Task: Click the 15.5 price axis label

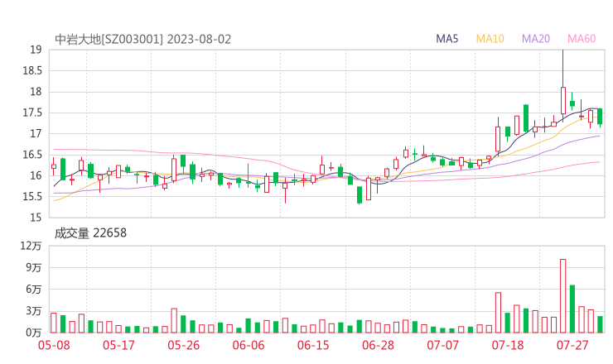Action: (32, 196)
